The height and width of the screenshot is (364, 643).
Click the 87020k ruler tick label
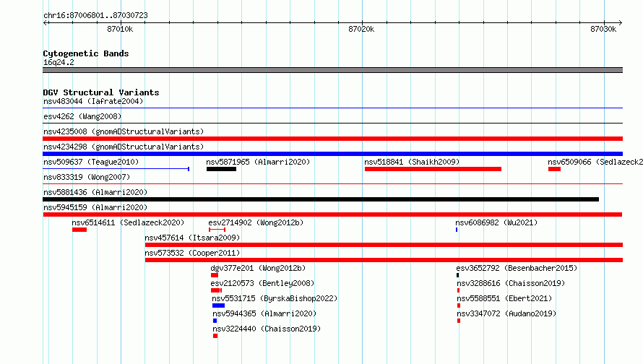(x=361, y=29)
